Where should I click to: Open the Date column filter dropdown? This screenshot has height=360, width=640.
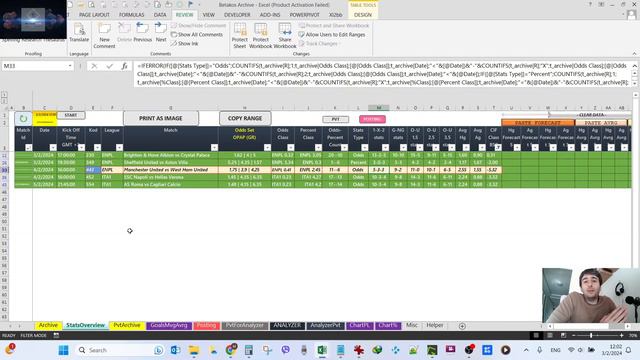[53, 147]
